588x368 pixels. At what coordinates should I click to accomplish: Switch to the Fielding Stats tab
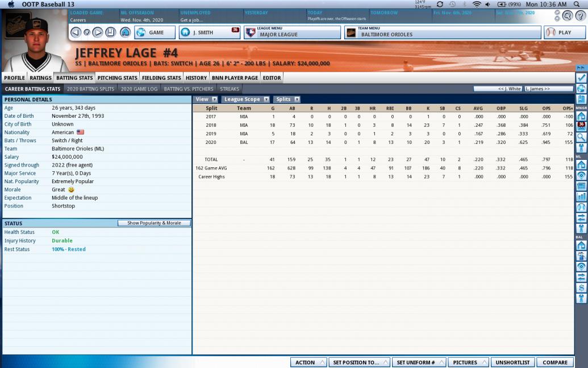tap(161, 78)
